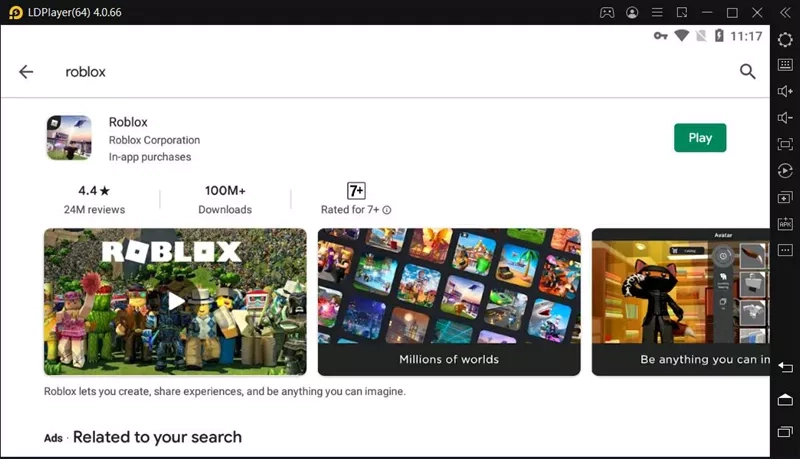This screenshot has height=459, width=800.
Task: Open the LDPlayer hamburger menu
Action: (657, 12)
